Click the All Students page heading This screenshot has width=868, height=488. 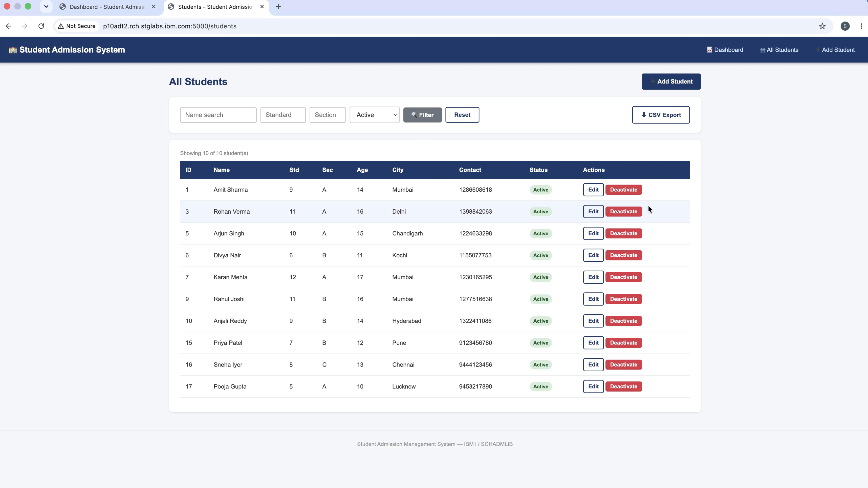point(198,82)
